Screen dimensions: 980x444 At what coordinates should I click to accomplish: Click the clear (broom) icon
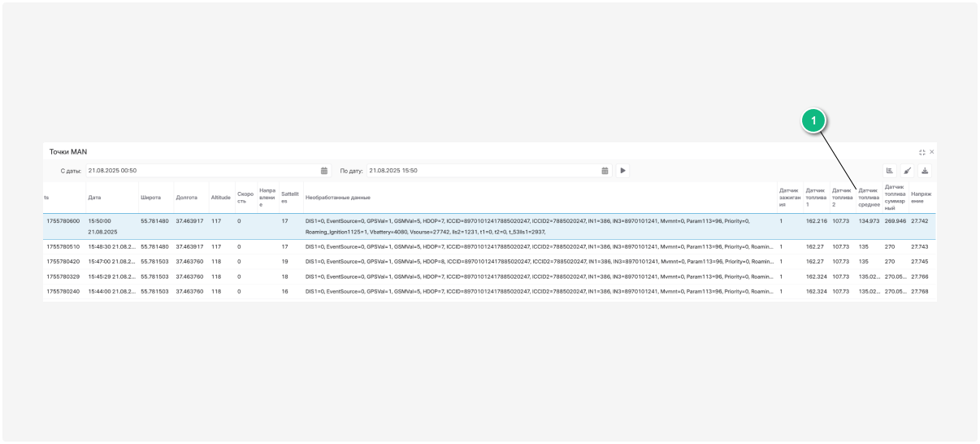coord(908,171)
